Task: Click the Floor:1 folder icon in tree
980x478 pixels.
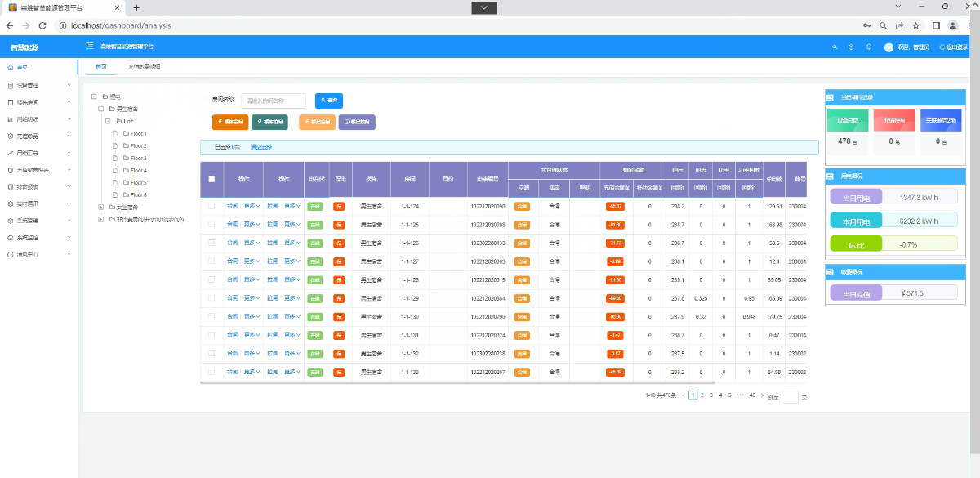Action: (126, 133)
